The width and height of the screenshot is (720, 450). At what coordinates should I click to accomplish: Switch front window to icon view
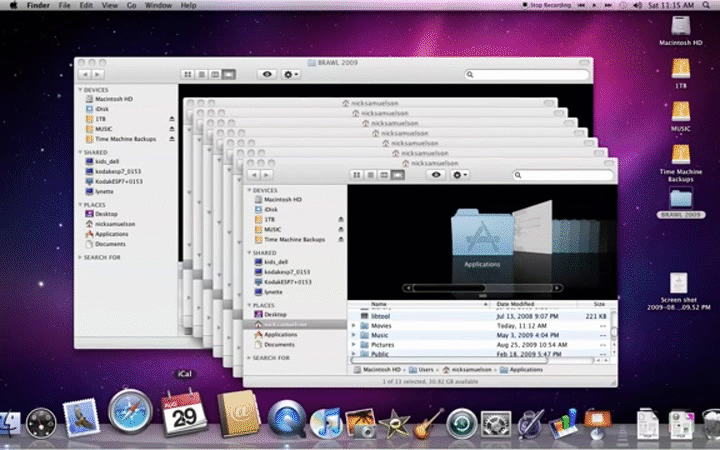357,174
